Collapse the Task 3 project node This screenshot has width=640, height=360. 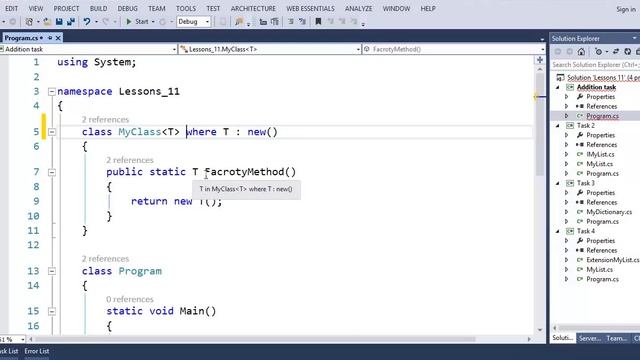(558, 183)
